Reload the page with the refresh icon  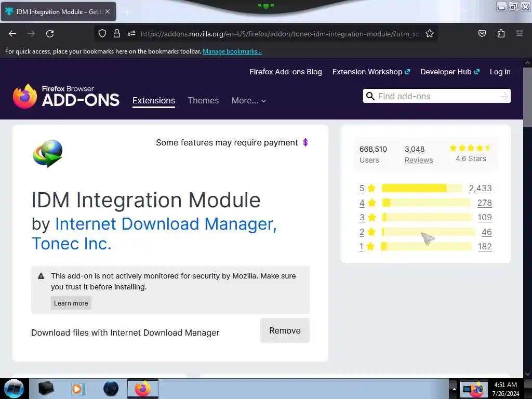pos(50,34)
